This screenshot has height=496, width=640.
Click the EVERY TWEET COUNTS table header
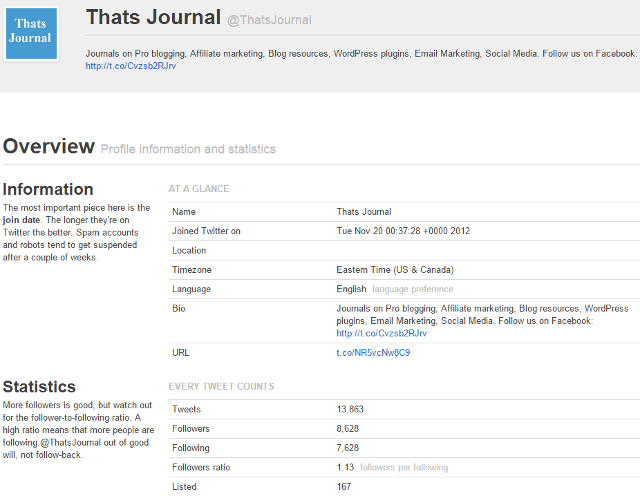221,386
